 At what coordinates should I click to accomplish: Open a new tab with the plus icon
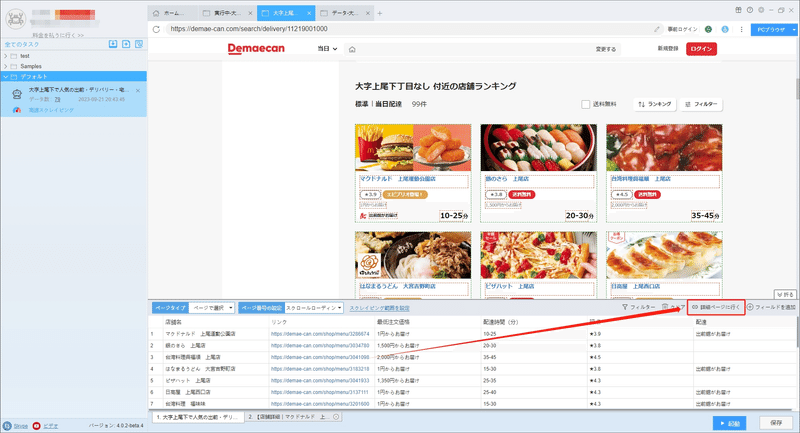pos(380,13)
